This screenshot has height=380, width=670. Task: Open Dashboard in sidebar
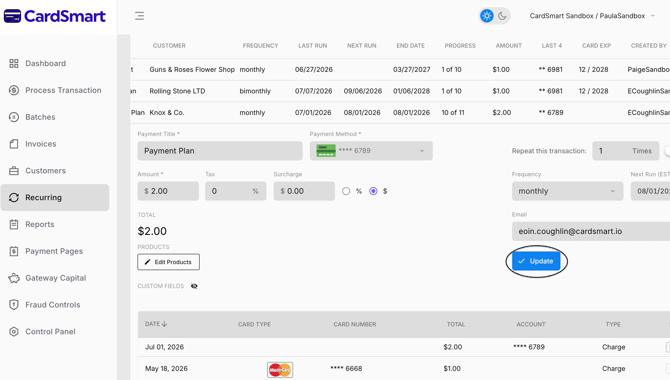(45, 63)
